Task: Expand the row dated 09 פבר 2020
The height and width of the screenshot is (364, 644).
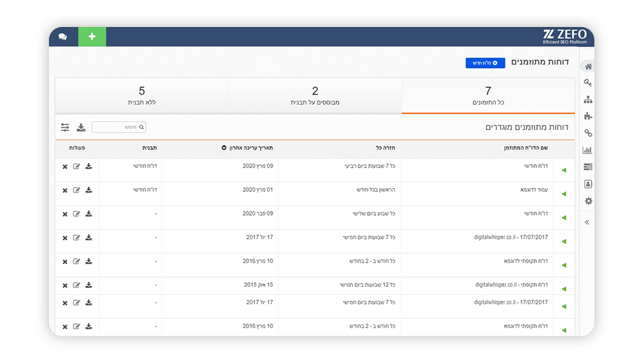Action: [x=564, y=218]
